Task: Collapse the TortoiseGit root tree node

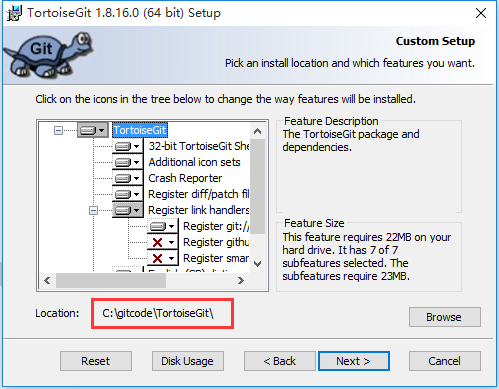Action: pos(58,130)
